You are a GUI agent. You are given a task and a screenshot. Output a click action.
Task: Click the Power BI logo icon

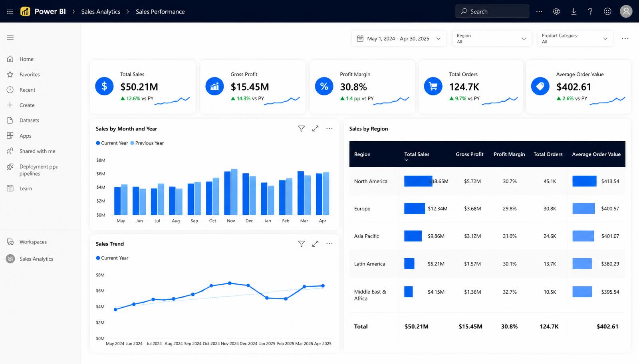point(25,11)
